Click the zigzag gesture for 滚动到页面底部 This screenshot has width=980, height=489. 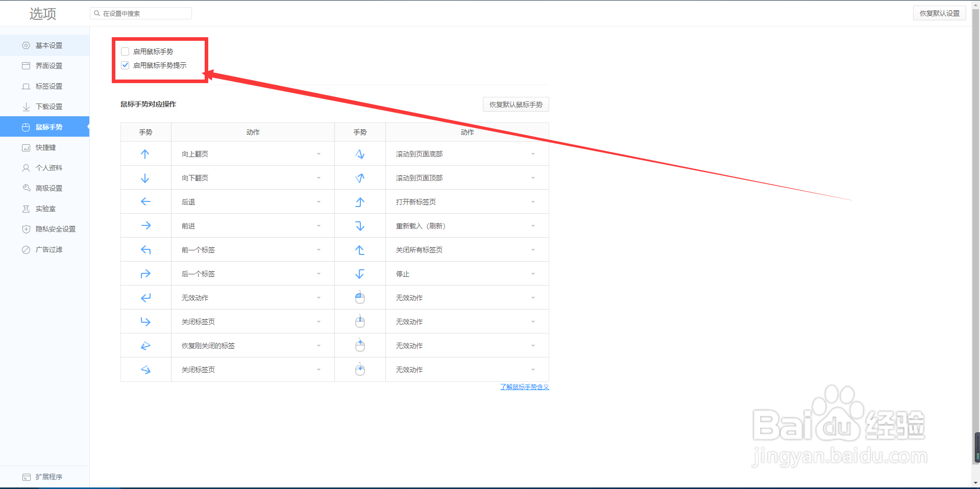[360, 154]
